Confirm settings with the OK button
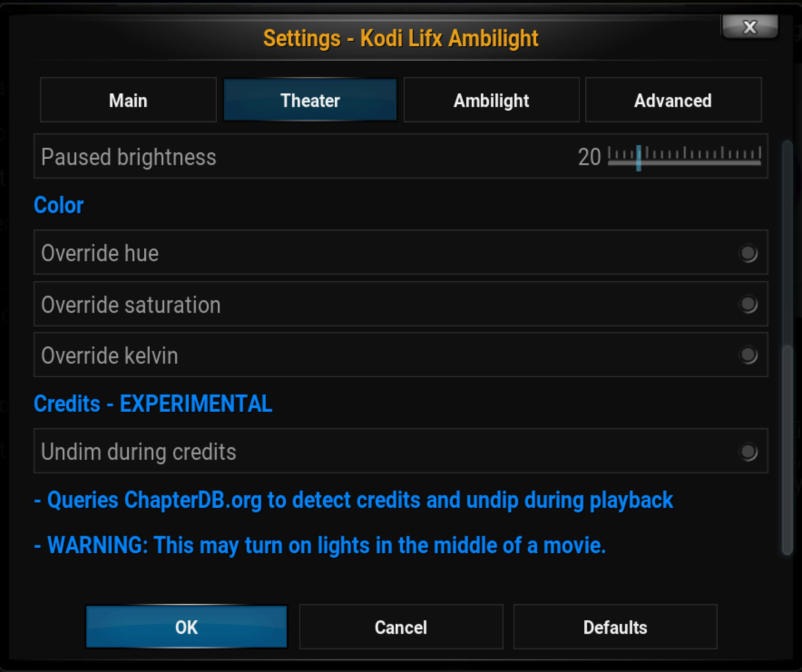802x672 pixels. coord(186,627)
